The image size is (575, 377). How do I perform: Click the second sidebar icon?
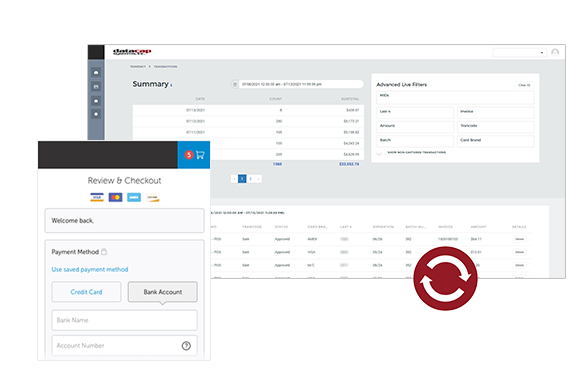point(96,87)
